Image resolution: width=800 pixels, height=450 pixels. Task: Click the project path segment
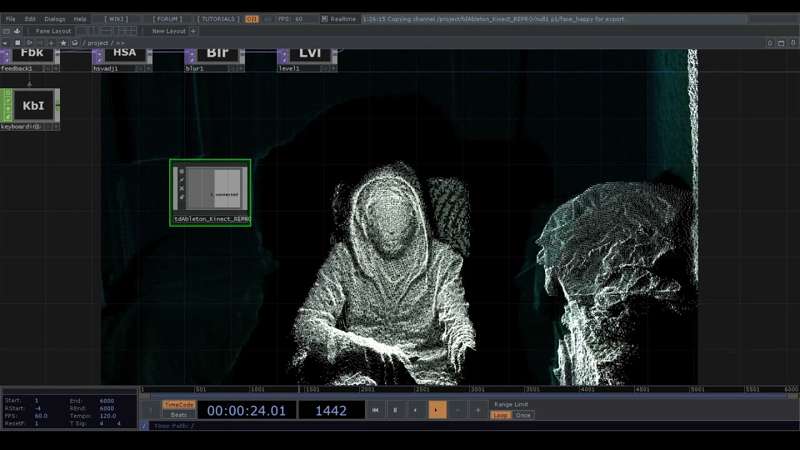click(97, 43)
